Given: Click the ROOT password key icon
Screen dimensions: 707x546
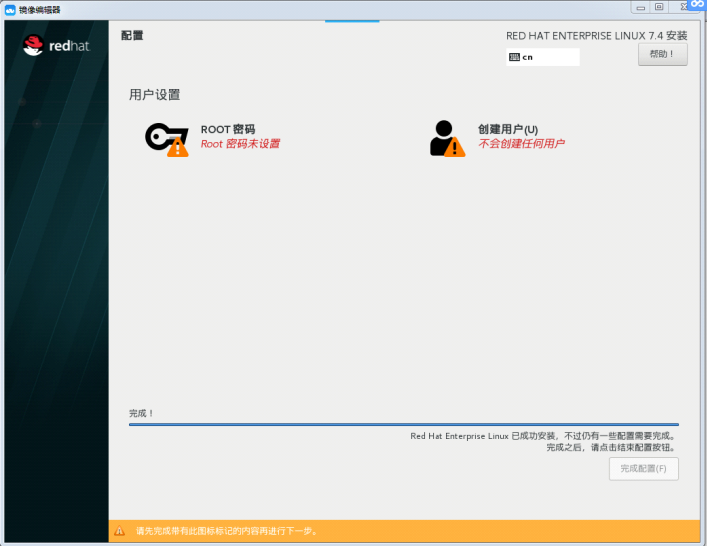Looking at the screenshot, I should tap(160, 136).
